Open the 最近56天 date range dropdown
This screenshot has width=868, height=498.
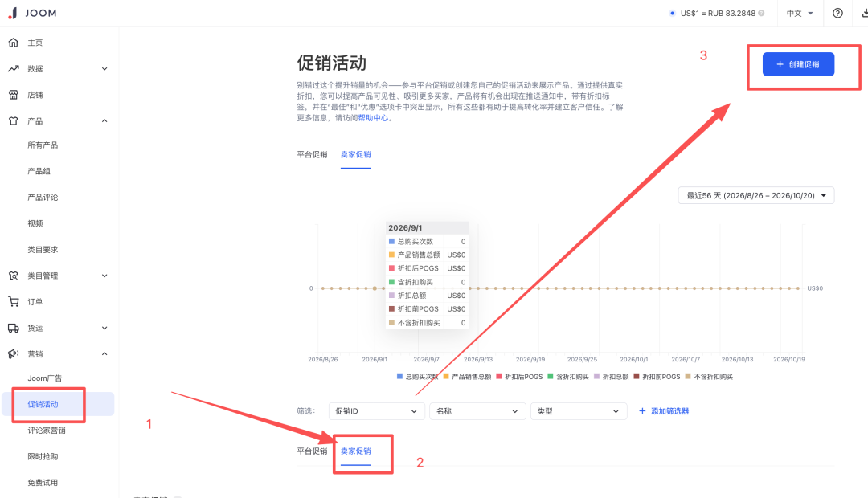point(756,195)
